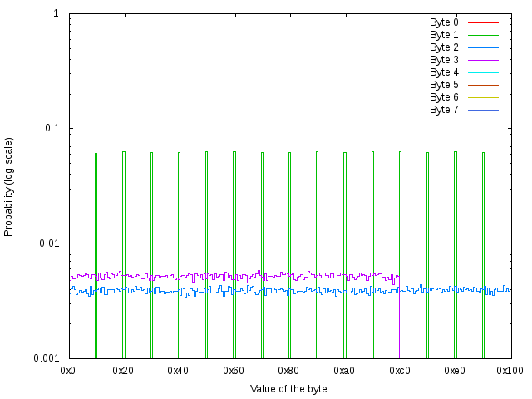Click the 0x0 tick label on x-axis
The image size is (532, 399).
pos(68,370)
